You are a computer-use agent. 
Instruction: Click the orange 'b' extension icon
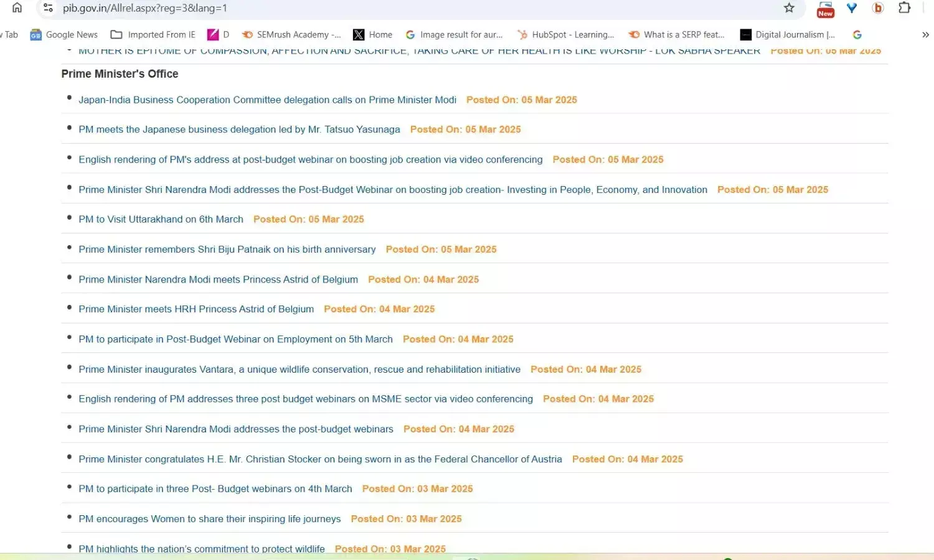pos(878,8)
